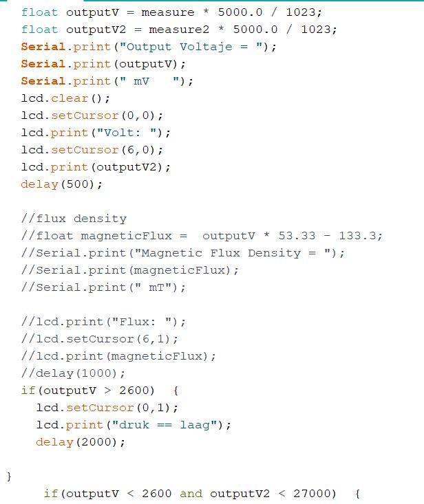Click the lone closing brace near the bottom
The image size is (424, 504).
point(9,476)
